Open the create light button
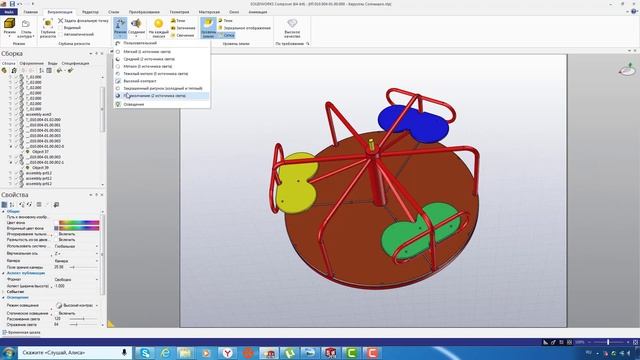 (136, 27)
